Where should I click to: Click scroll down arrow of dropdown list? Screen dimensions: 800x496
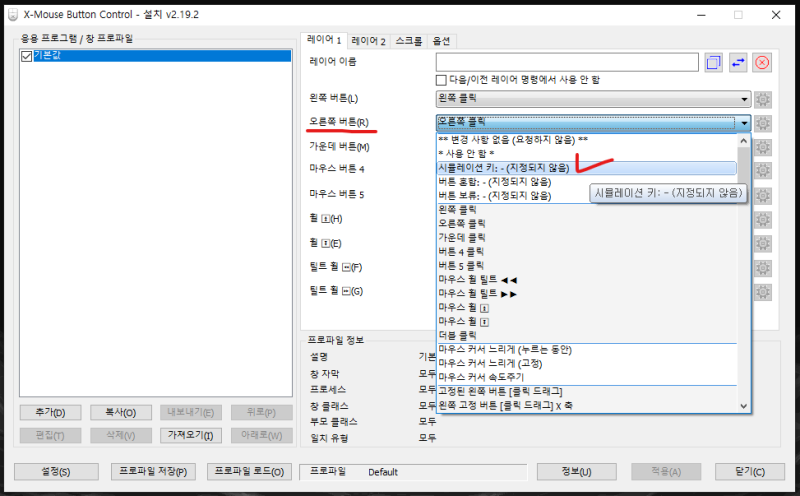pos(744,406)
